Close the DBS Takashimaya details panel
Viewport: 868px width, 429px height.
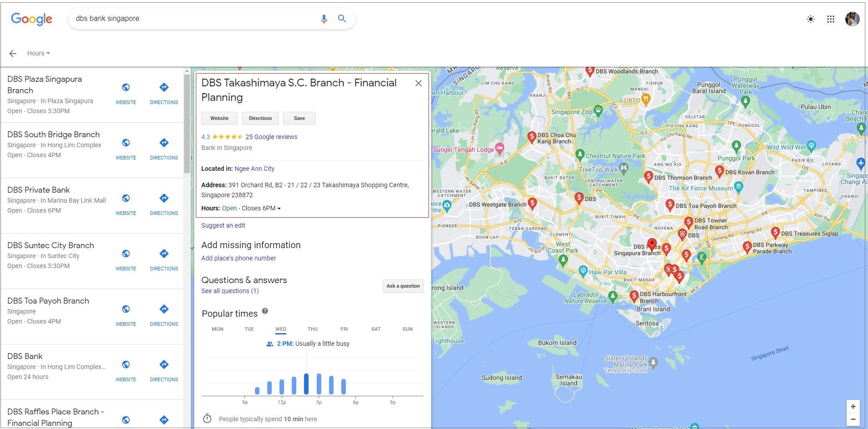[x=419, y=83]
